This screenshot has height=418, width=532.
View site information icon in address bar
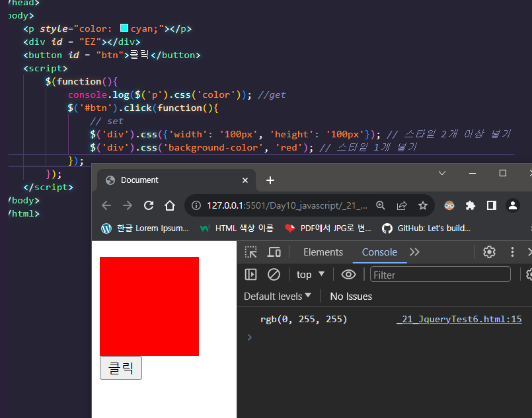click(196, 205)
